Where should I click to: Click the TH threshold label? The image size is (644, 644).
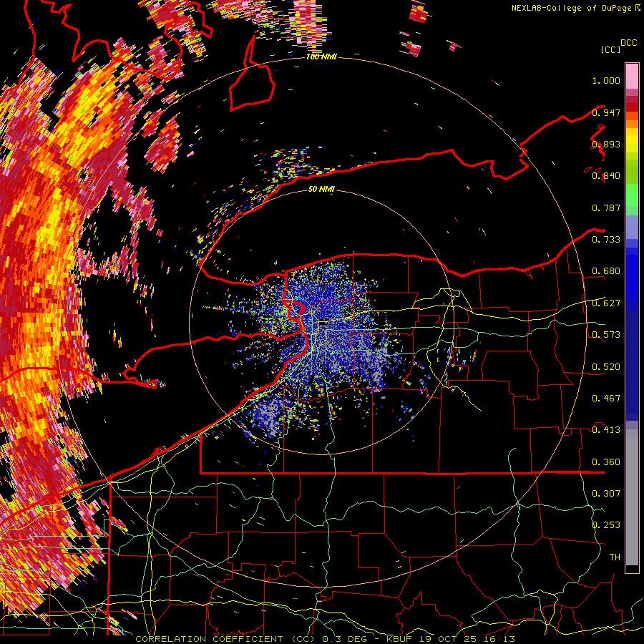[x=615, y=557]
